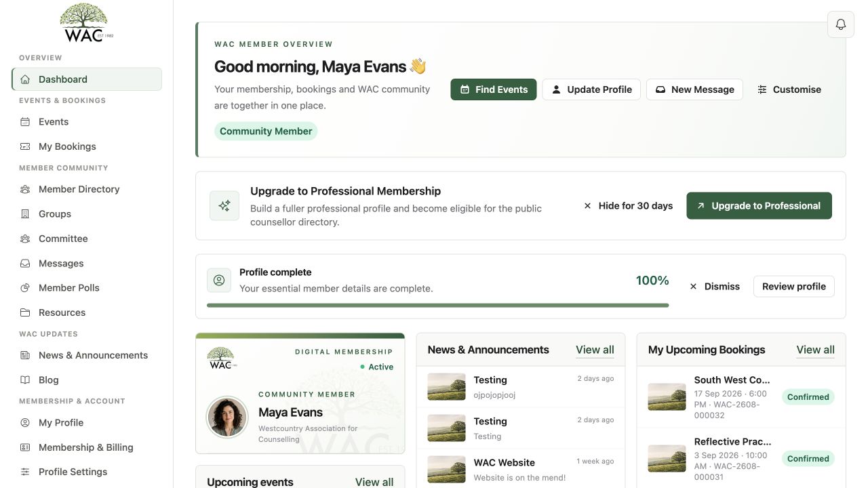
Task: Click Confirmed badge on Reflective Prac booking
Action: coord(808,459)
